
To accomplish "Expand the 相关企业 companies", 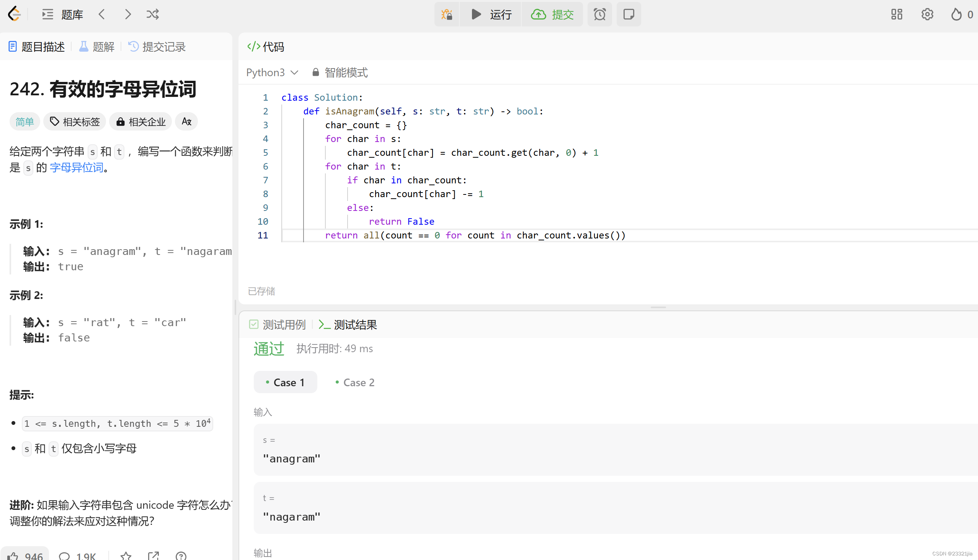I will click(141, 122).
